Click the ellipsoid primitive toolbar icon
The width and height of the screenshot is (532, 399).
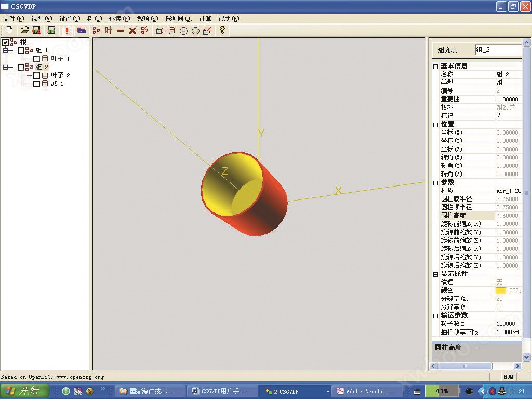tap(196, 31)
